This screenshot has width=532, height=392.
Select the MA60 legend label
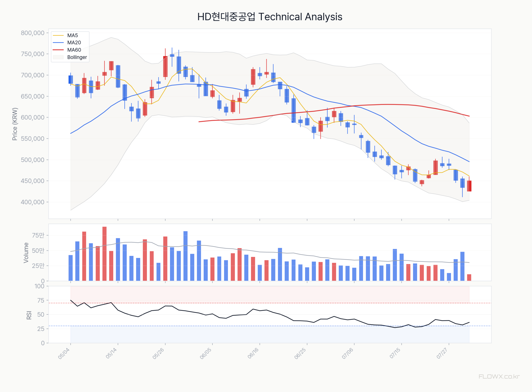(x=74, y=50)
